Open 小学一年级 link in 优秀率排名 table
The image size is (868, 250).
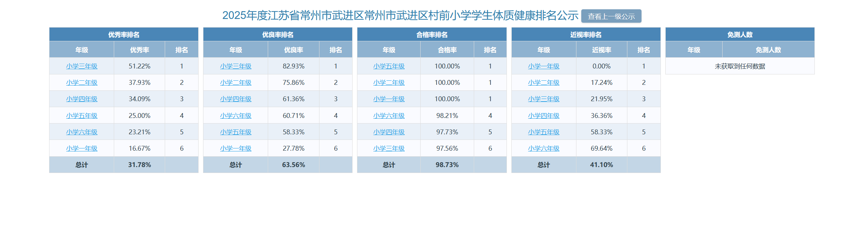tap(82, 148)
